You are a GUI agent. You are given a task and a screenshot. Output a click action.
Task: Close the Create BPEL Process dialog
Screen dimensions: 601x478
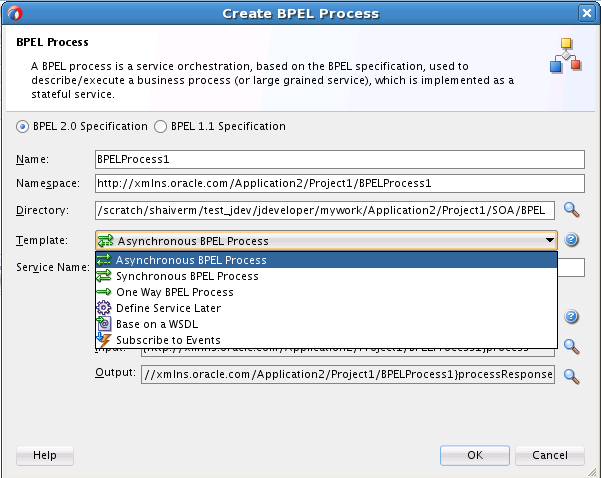click(x=587, y=13)
